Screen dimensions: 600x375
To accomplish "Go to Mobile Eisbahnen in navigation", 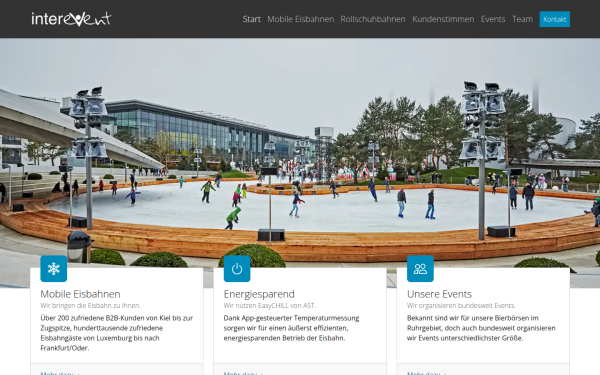I will 300,19.
